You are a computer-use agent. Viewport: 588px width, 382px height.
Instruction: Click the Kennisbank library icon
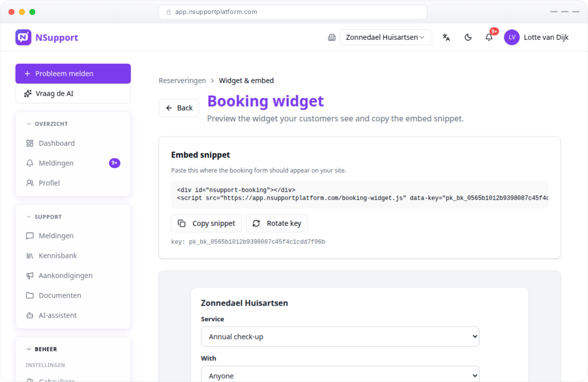pyautogui.click(x=30, y=256)
